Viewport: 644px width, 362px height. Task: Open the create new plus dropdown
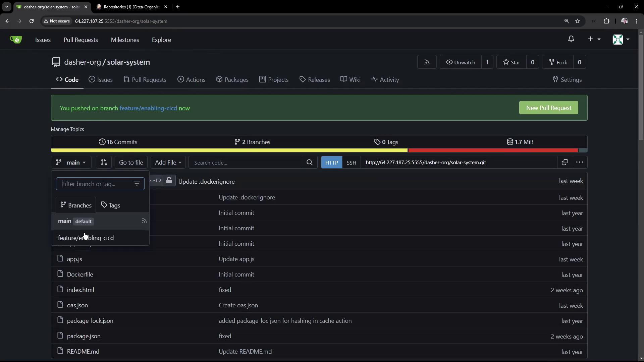[594, 39]
